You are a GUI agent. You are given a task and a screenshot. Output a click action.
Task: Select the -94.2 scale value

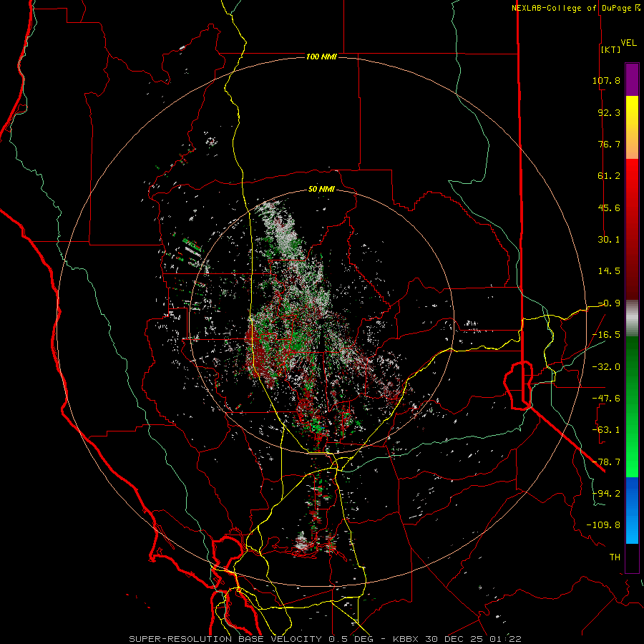coord(606,494)
